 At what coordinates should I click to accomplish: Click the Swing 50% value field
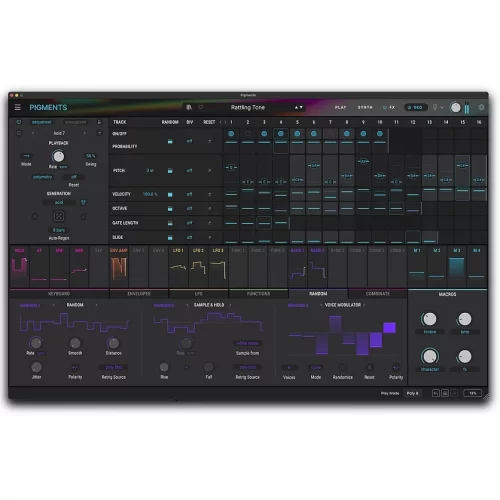click(91, 156)
